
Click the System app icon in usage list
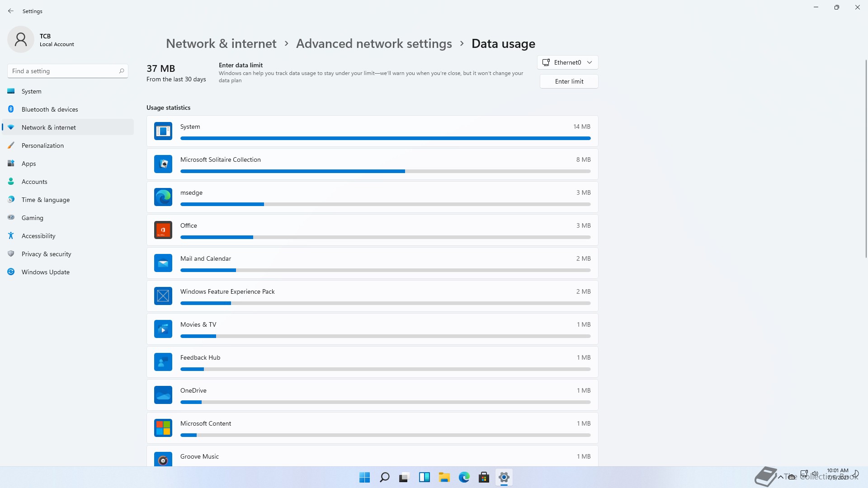click(x=163, y=131)
